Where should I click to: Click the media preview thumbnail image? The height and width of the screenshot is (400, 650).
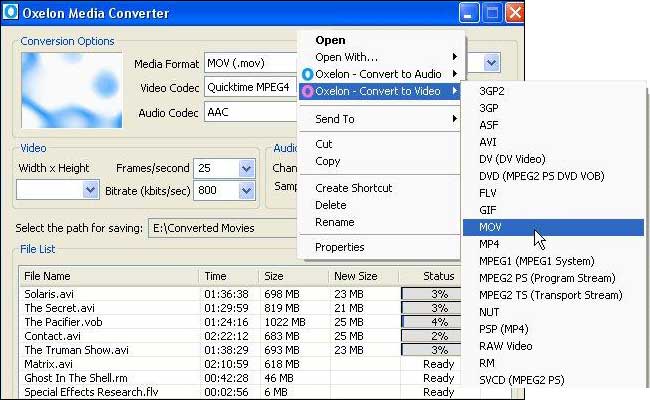(69, 88)
